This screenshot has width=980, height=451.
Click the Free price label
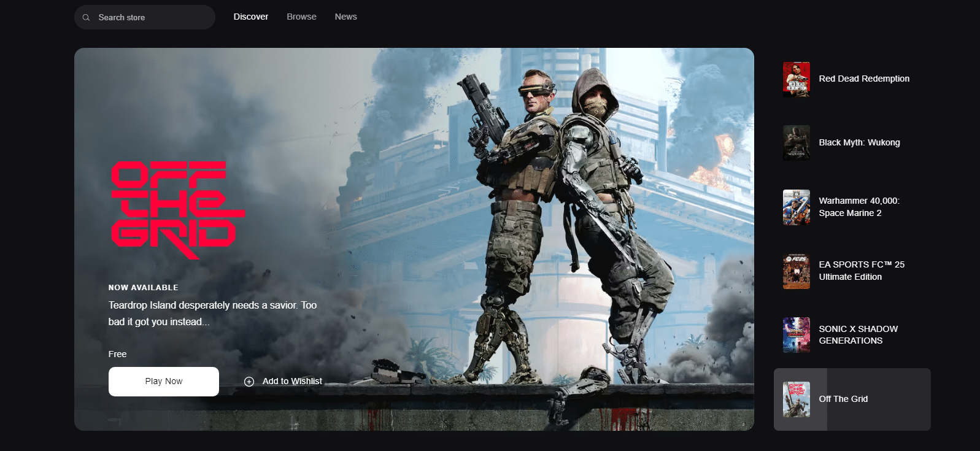(x=117, y=354)
